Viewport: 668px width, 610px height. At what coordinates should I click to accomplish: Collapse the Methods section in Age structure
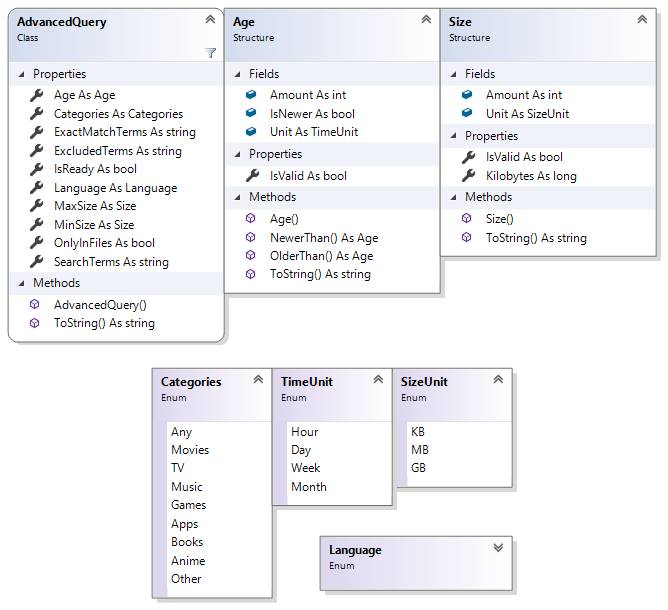[238, 197]
